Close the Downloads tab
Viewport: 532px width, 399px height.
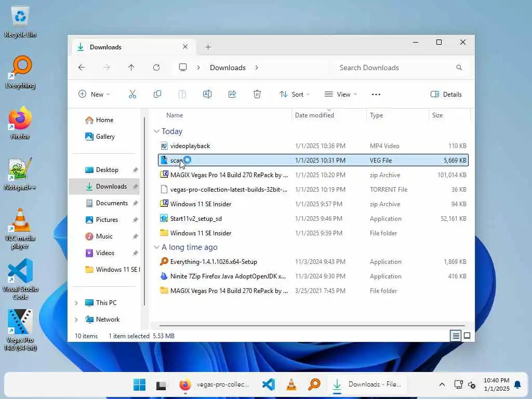pos(185,47)
